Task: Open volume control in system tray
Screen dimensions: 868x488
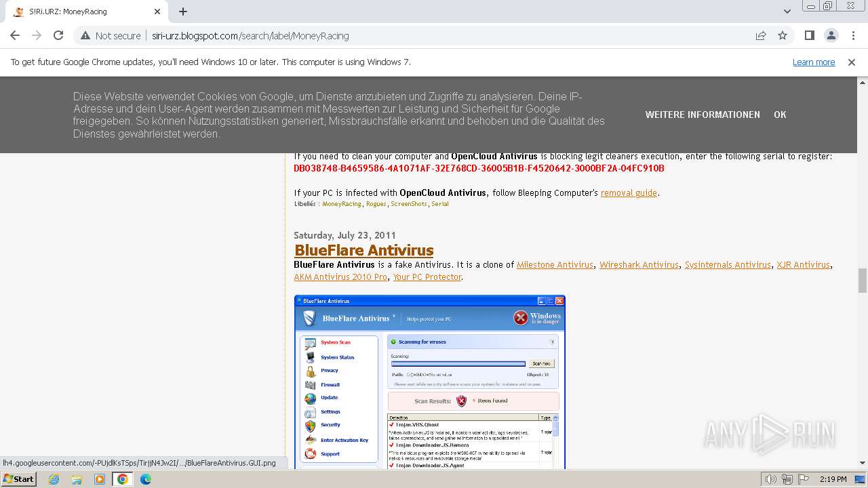Action: [x=771, y=479]
